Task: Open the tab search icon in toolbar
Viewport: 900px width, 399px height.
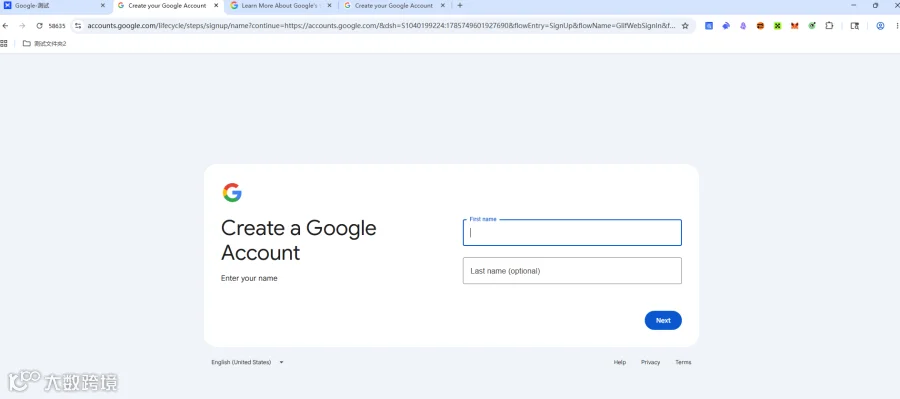Action: 855,26
